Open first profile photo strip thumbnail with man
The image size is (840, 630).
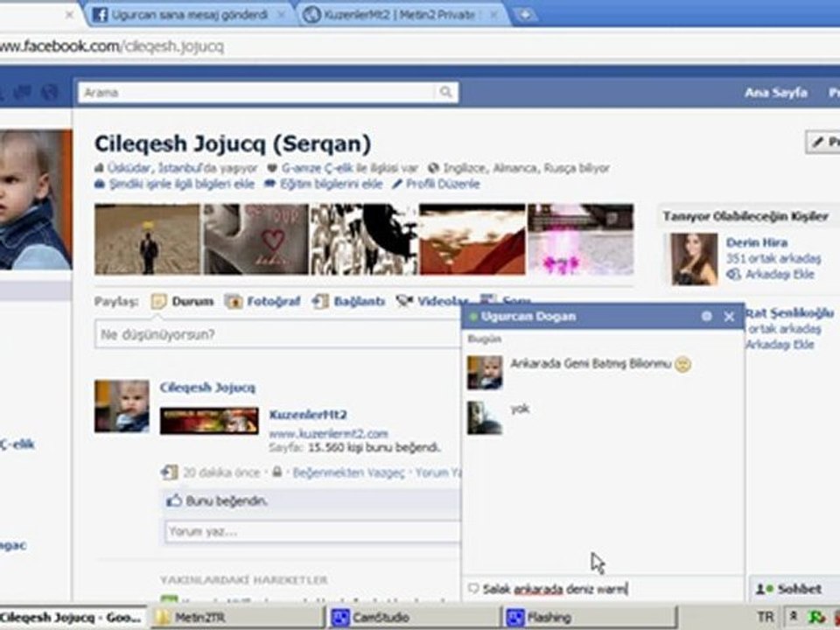click(x=147, y=239)
